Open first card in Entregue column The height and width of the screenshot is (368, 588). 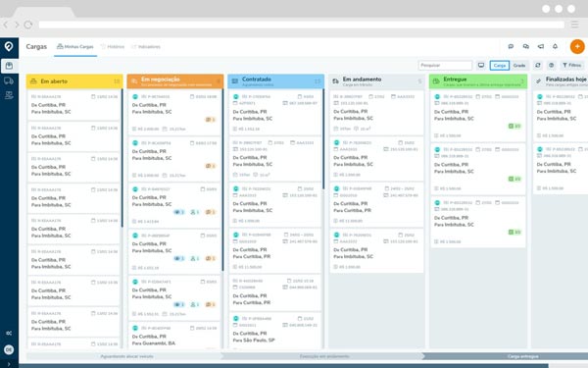[478, 116]
